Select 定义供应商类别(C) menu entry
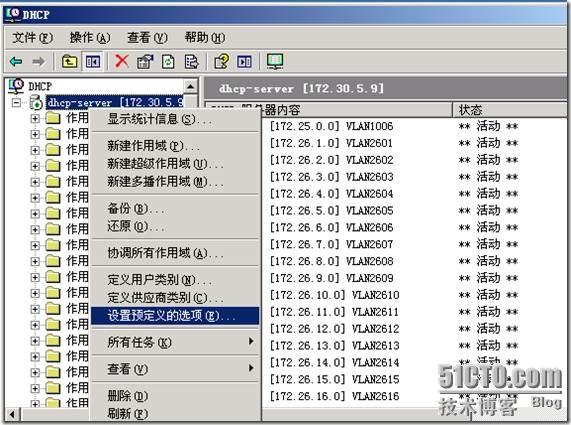This screenshot has width=571, height=425. (x=175, y=298)
